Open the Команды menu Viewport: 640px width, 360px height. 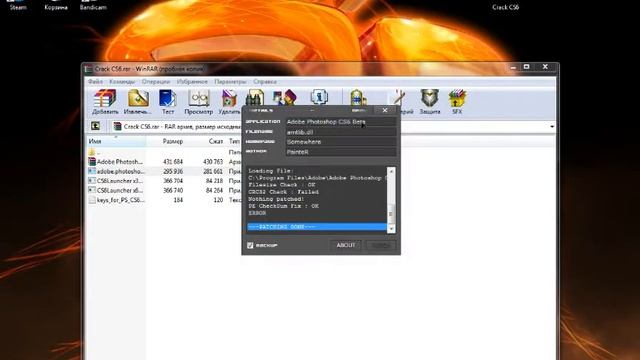[122, 82]
